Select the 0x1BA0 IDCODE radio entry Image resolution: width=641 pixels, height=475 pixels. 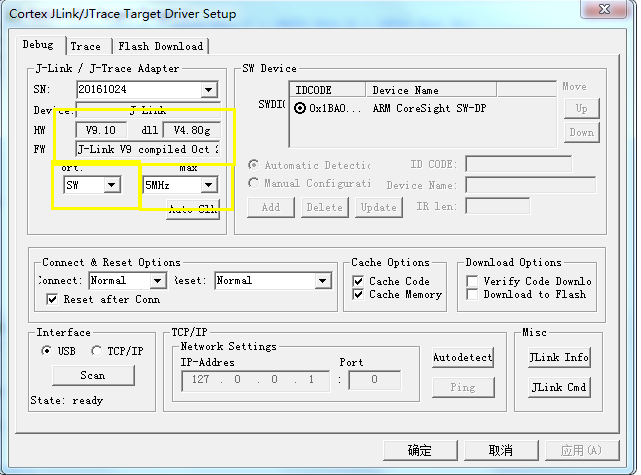pos(300,108)
